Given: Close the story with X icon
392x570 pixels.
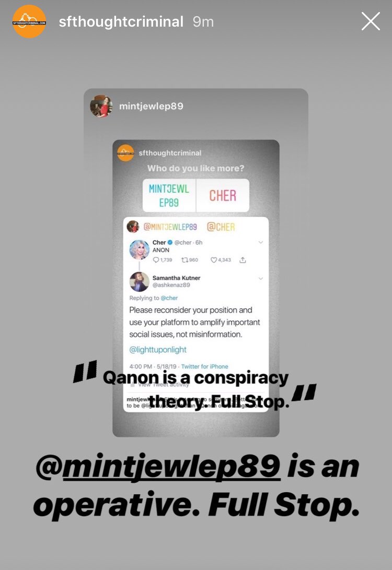Looking at the screenshot, I should (371, 21).
